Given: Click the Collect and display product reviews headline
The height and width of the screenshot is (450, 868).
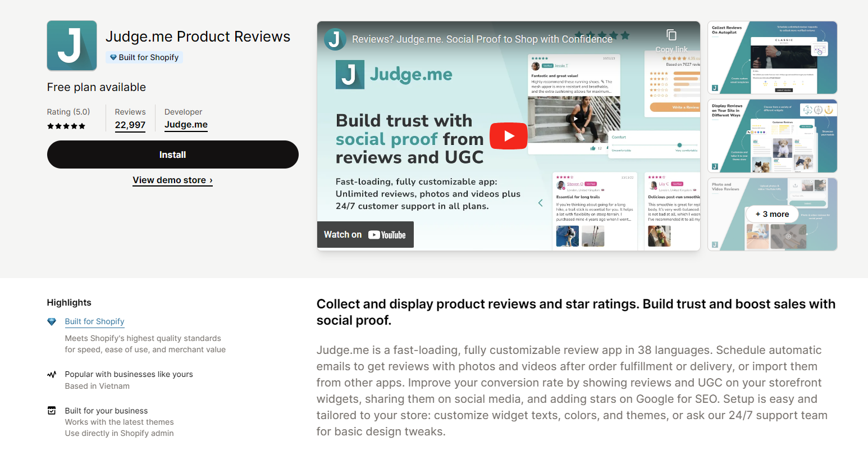Looking at the screenshot, I should [x=576, y=312].
